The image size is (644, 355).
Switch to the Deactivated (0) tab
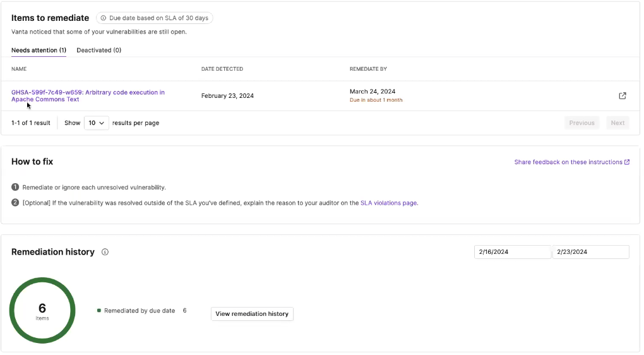click(99, 50)
